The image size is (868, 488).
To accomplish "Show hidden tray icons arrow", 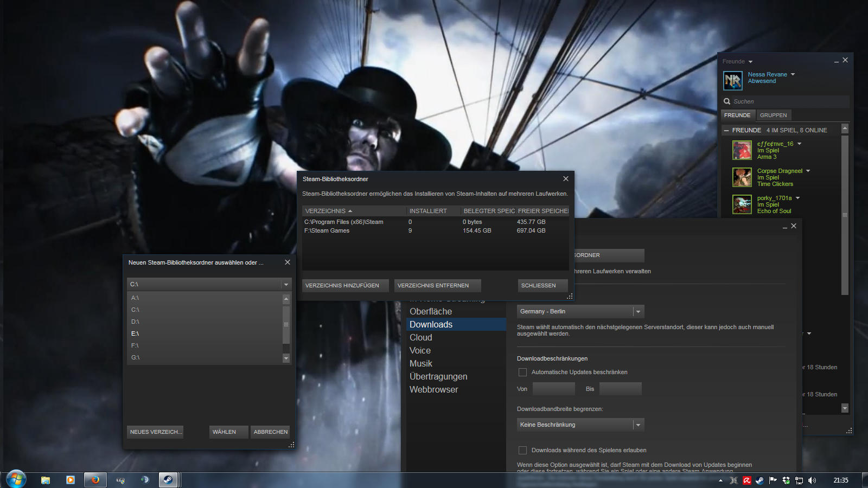I will click(720, 480).
